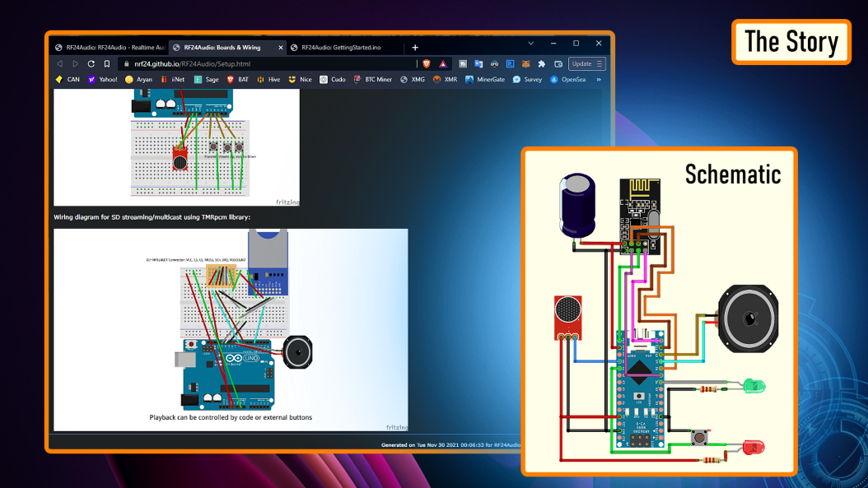Go forward in browser history
This screenshot has height=488, width=868.
pyautogui.click(x=75, y=63)
